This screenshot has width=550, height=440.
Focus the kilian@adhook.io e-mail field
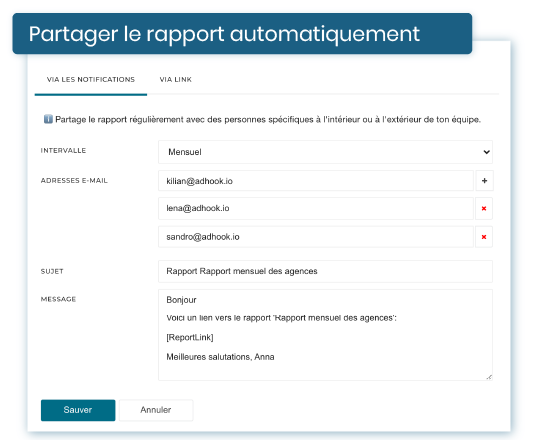point(316,181)
